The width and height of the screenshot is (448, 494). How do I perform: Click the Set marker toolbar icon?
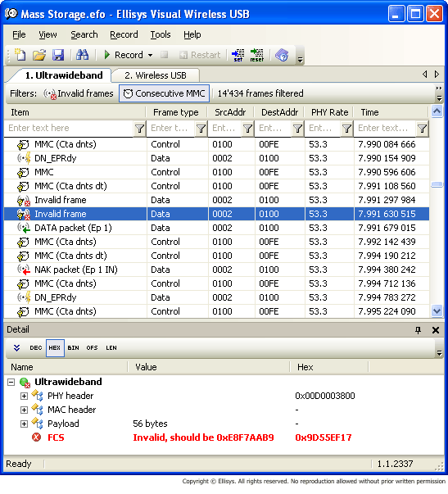[238, 55]
